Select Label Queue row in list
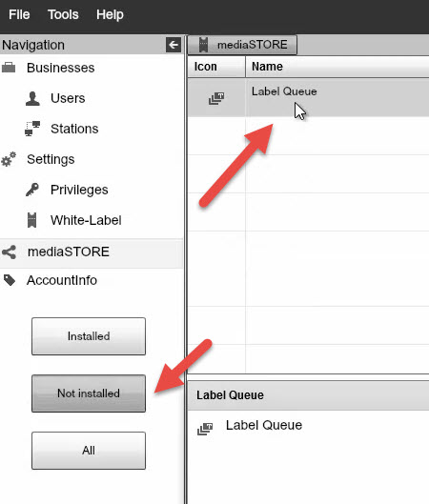The width and height of the screenshot is (429, 504). pyautogui.click(x=308, y=97)
